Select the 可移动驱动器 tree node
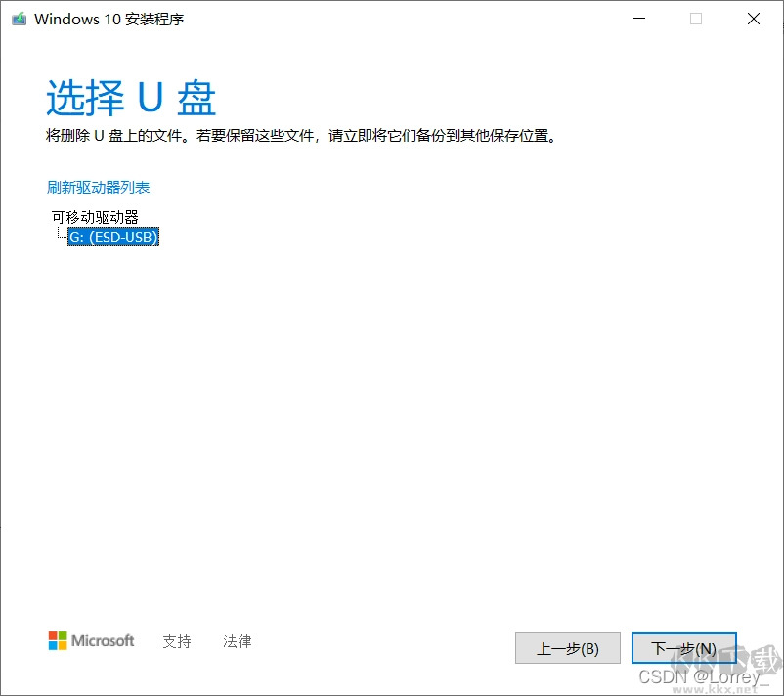The image size is (784, 696). pos(95,216)
